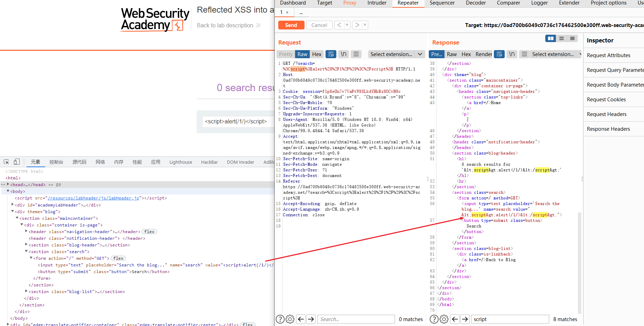The width and height of the screenshot is (644, 326).
Task: Open the Request panel hamburger menu icon
Action: click(356, 54)
